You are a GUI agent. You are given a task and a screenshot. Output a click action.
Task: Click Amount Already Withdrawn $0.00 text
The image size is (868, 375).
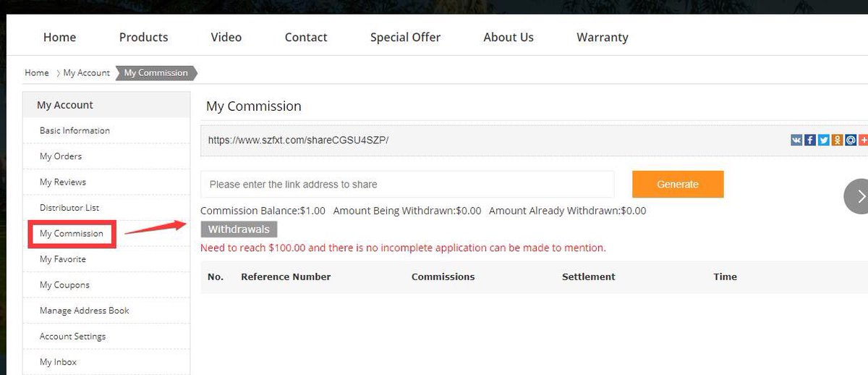568,211
